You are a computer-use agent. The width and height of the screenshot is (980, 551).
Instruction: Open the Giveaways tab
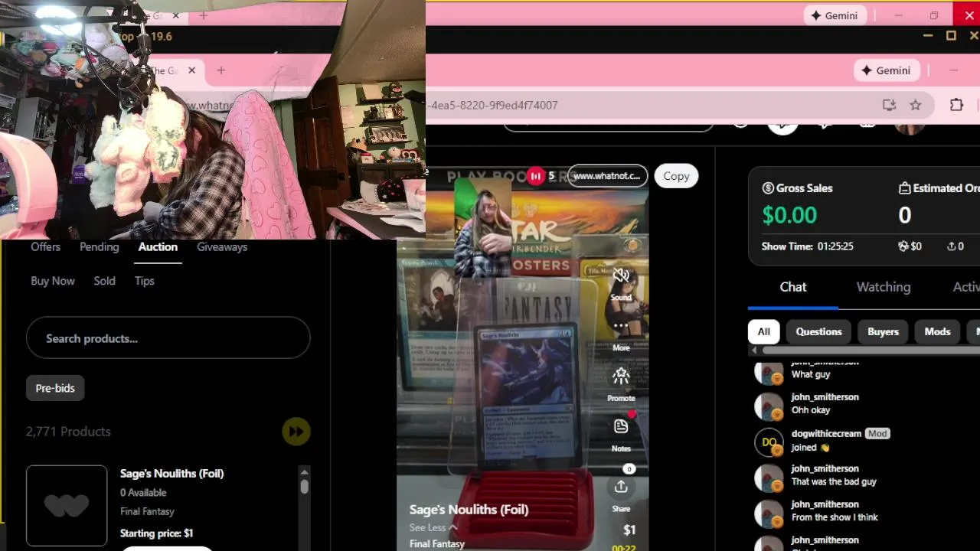tap(222, 246)
